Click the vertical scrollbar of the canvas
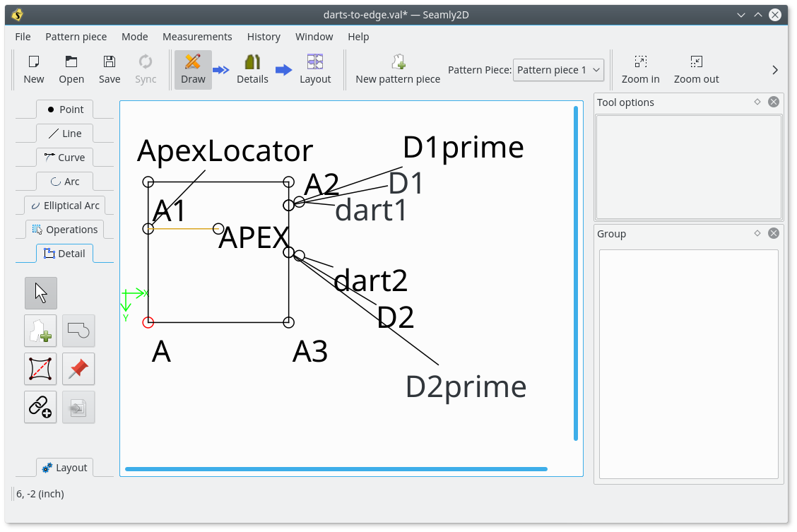Image resolution: width=797 pixels, height=532 pixels. 576,273
